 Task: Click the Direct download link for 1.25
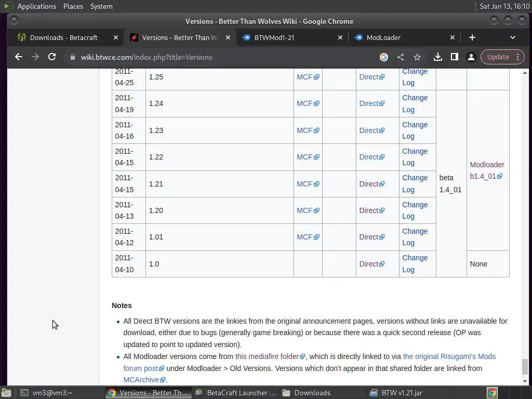click(372, 77)
